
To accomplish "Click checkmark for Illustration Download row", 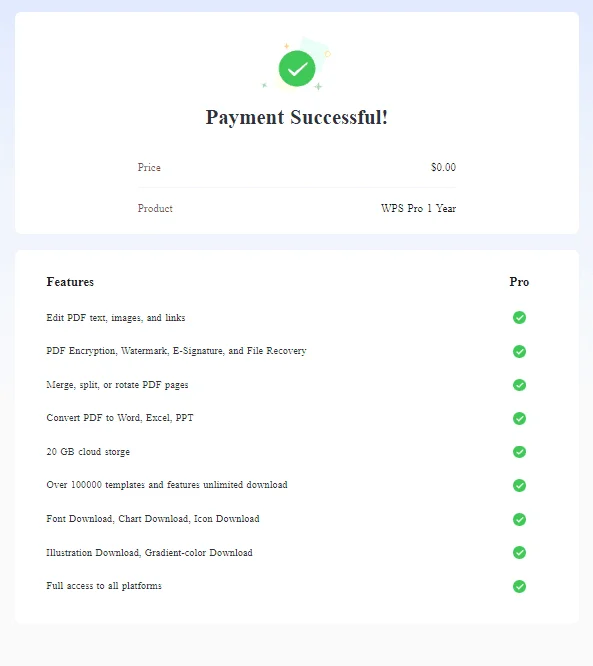I will click(519, 552).
